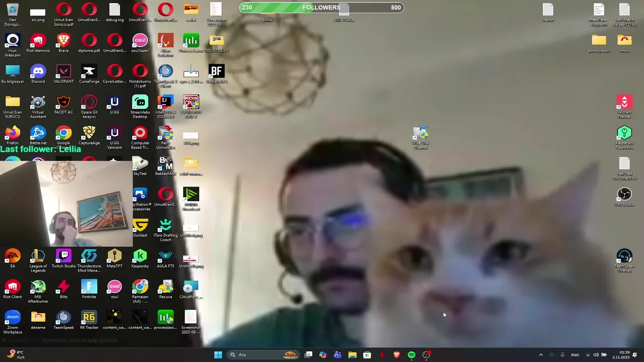Select Recuva desktop shortcut
This screenshot has height=362, width=644.
click(x=166, y=290)
